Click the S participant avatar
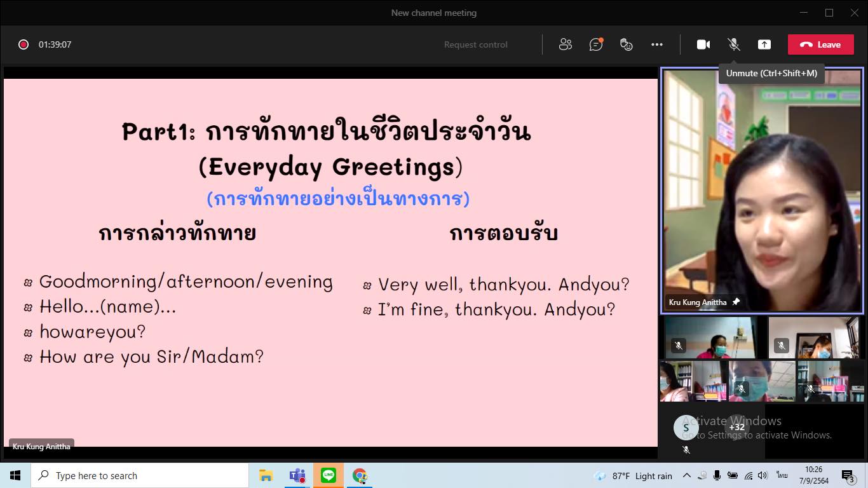 coord(686,428)
